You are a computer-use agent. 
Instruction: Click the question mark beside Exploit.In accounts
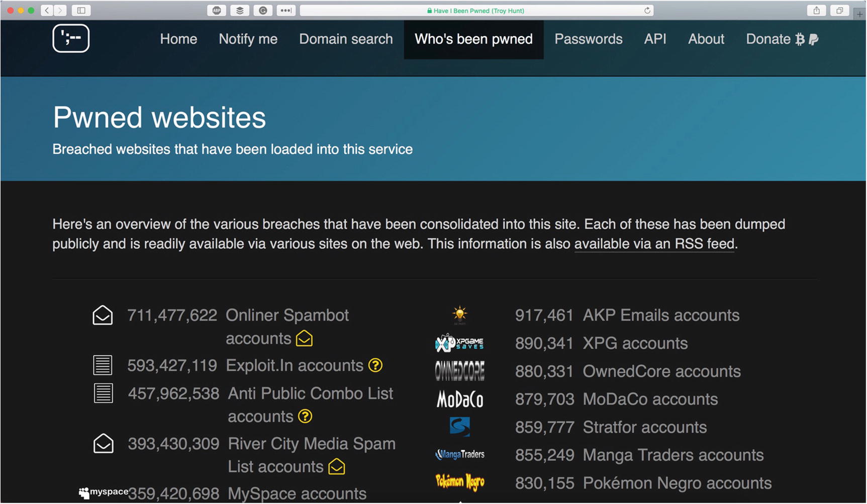coord(375,365)
